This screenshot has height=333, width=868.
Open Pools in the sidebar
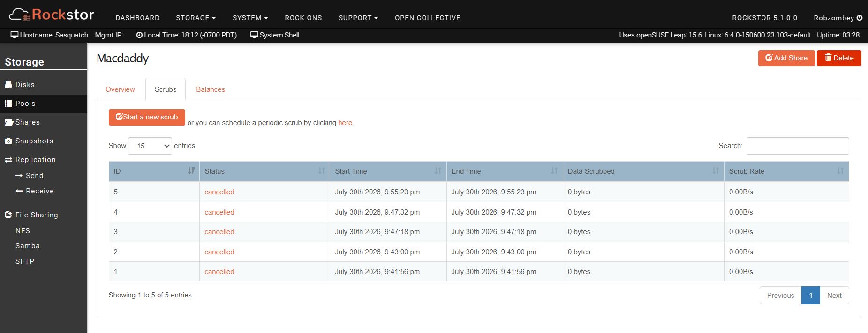click(x=44, y=104)
